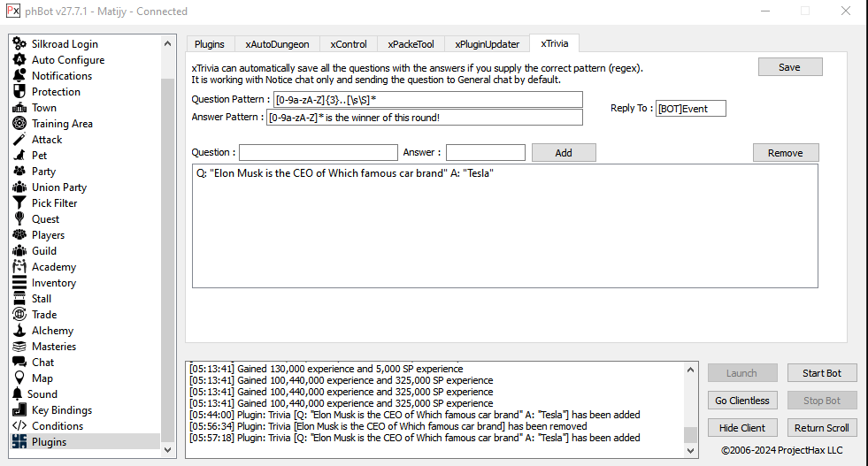Open the Sound headphones icon
The image size is (868, 466).
19,394
